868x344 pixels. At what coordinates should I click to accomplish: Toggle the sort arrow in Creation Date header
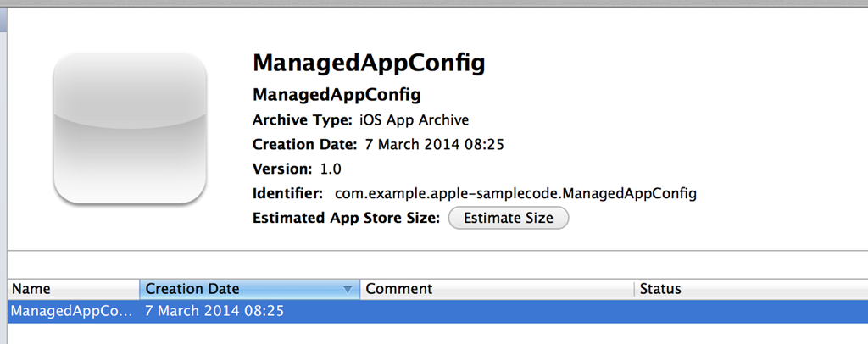click(x=347, y=290)
